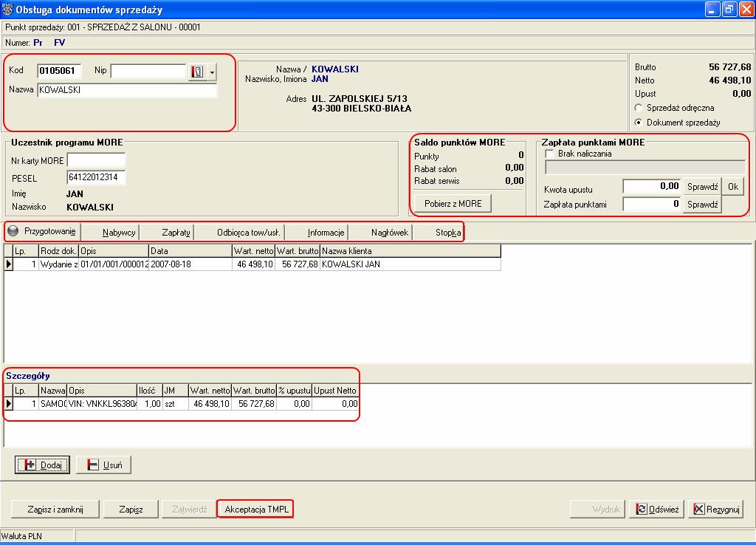Select cell KOWALSKI JAN in documents grid

point(410,264)
